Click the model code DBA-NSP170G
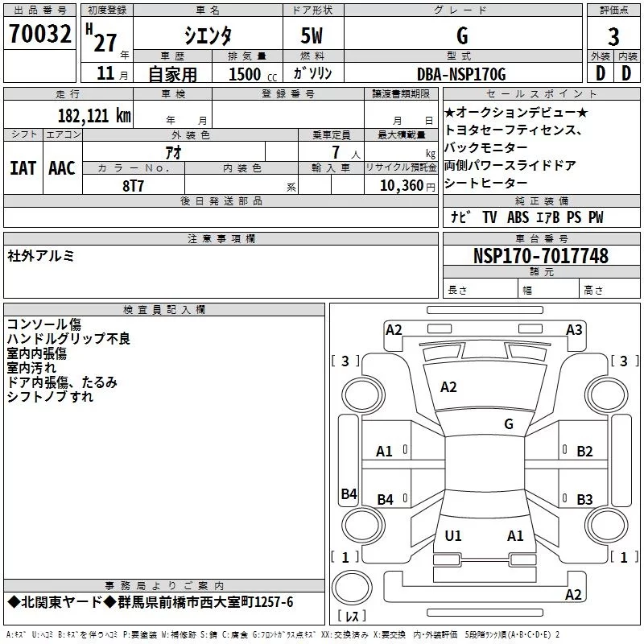 [461, 74]
